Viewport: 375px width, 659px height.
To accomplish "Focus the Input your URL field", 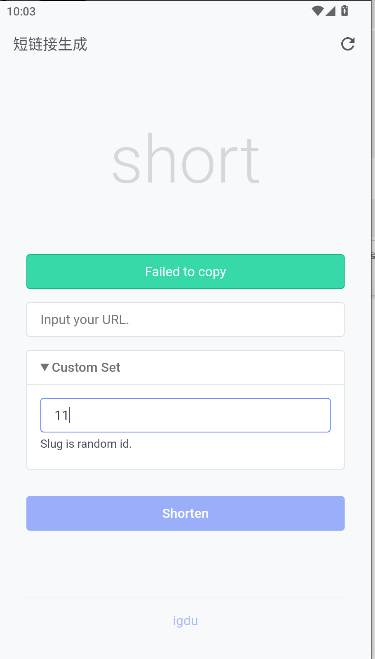I will tap(185, 319).
